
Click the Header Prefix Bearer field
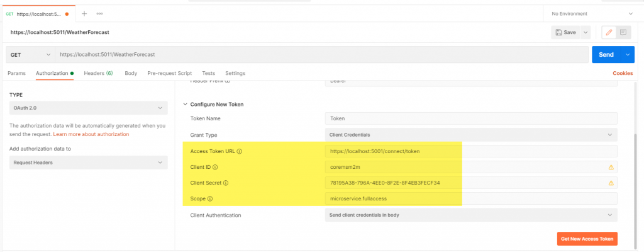pyautogui.click(x=471, y=83)
